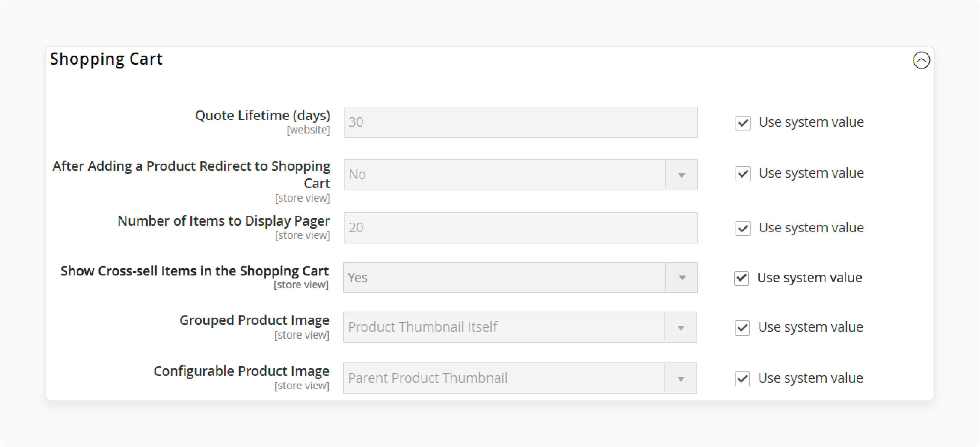The image size is (980, 447).
Task: Uncheck Use system value for Configurable Product Image
Action: 742,378
